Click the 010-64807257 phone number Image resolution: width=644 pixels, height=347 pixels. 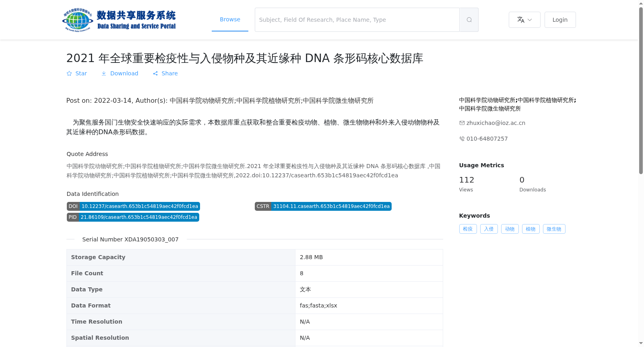click(487, 139)
